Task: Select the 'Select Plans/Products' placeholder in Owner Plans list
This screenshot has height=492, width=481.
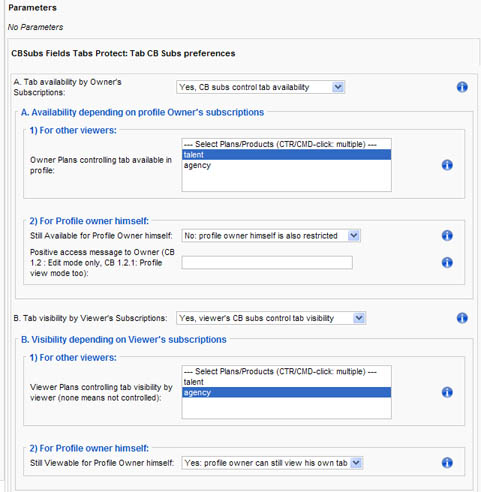Action: point(286,144)
